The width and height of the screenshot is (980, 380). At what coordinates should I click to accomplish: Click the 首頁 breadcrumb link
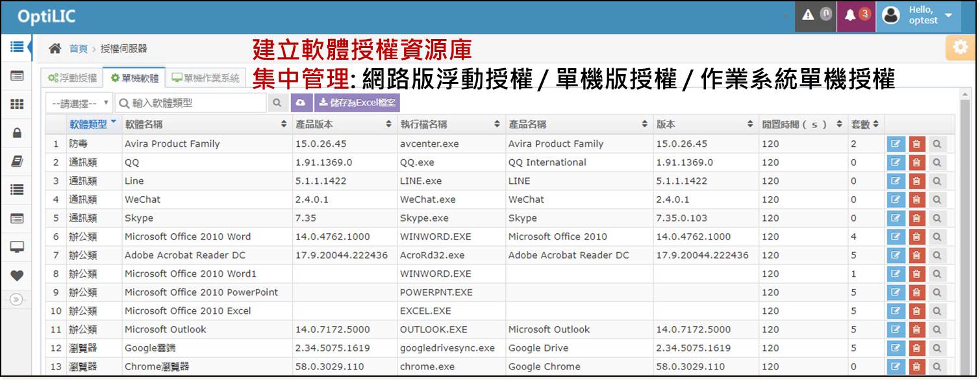pos(78,49)
